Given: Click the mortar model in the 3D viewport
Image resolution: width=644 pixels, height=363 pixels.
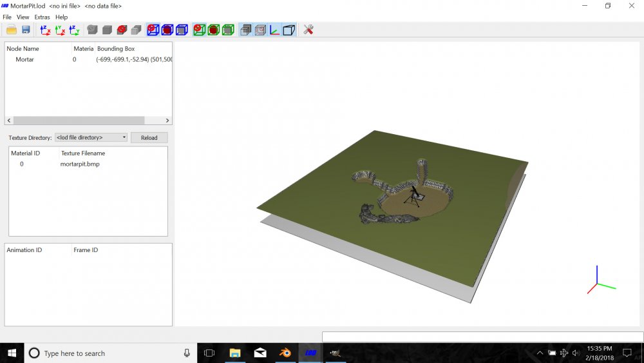Looking at the screenshot, I should [413, 197].
